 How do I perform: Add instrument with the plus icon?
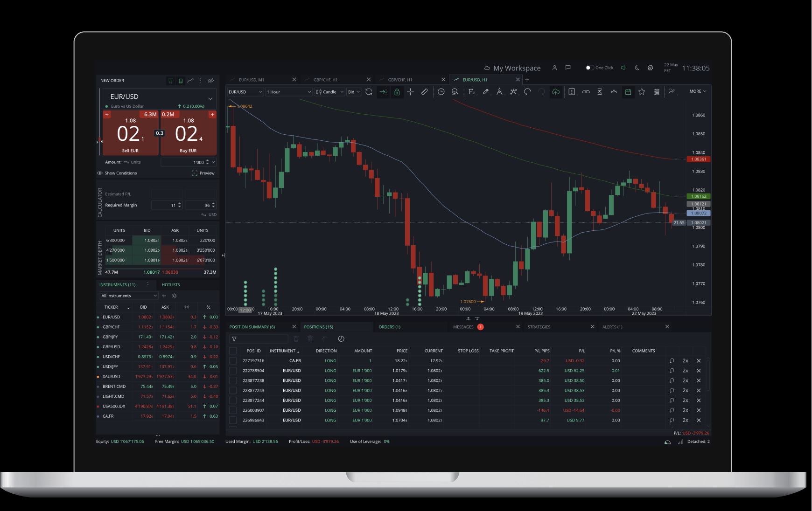(x=164, y=296)
